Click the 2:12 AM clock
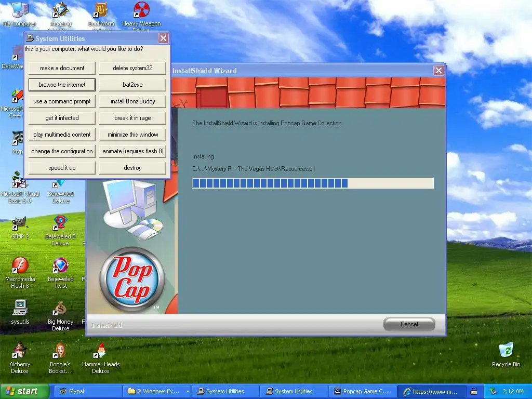This screenshot has height=399, width=532. tap(513, 392)
